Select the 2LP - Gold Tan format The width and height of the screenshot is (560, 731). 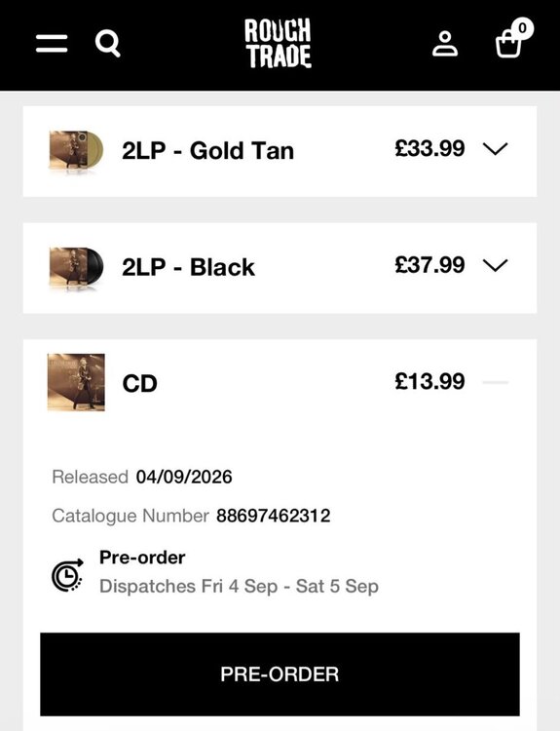[207, 151]
